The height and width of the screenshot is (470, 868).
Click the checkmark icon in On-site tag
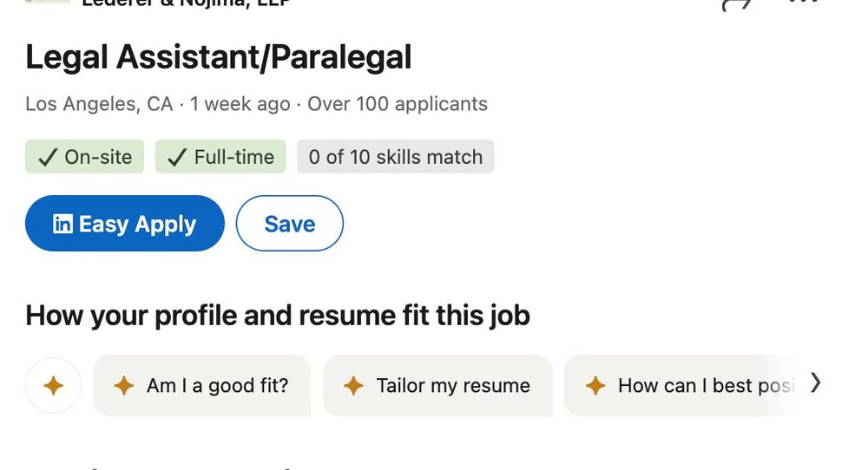[48, 158]
